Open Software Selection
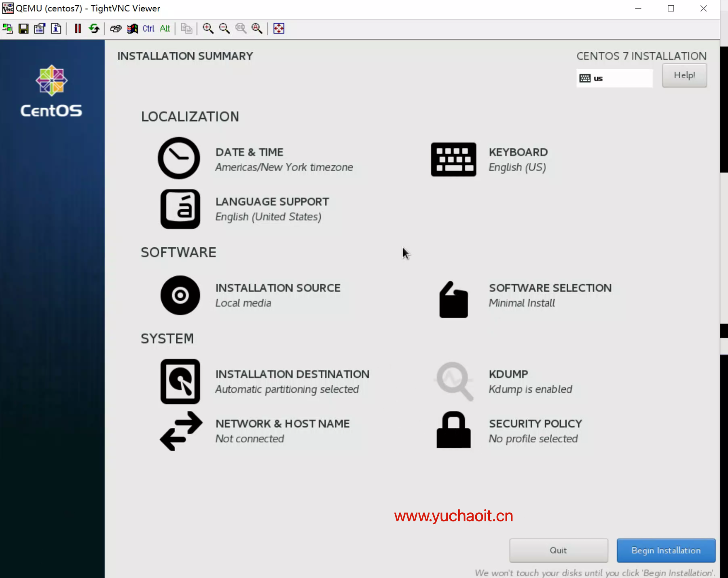 click(x=550, y=295)
